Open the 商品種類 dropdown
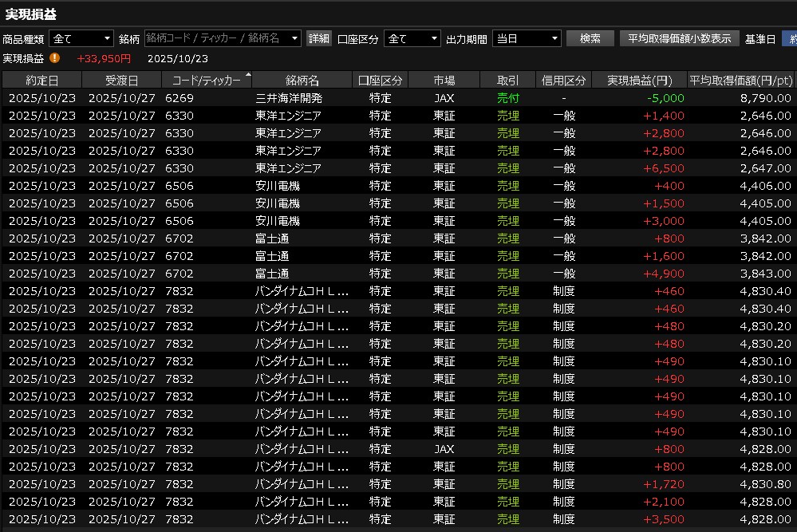Image resolution: width=797 pixels, height=532 pixels. 81,38
